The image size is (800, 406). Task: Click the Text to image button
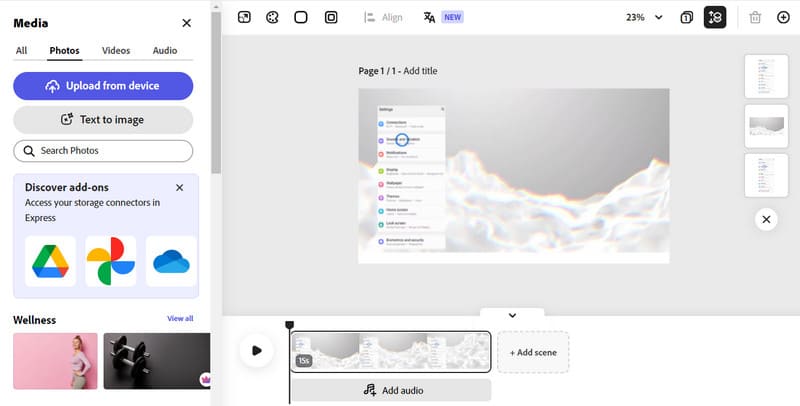click(x=103, y=119)
